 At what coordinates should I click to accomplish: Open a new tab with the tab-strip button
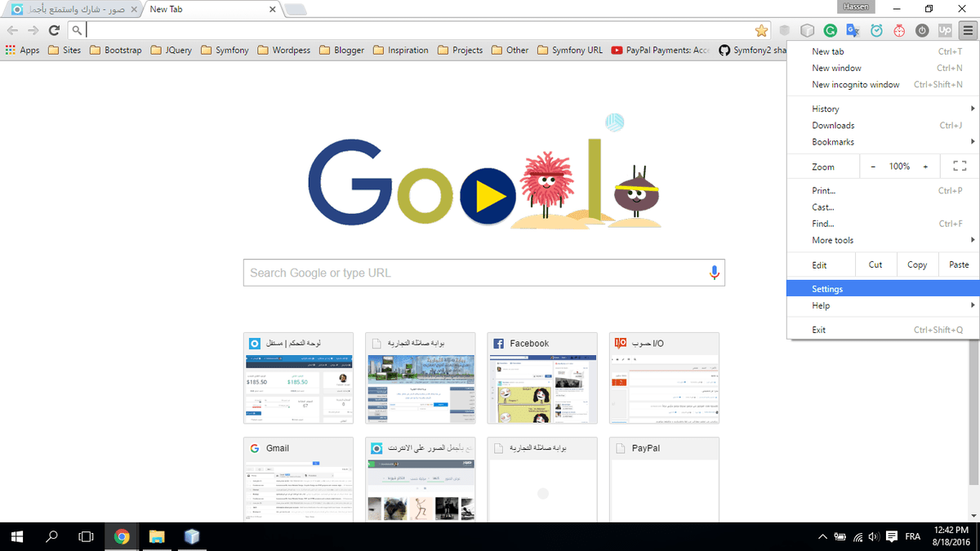pos(296,10)
